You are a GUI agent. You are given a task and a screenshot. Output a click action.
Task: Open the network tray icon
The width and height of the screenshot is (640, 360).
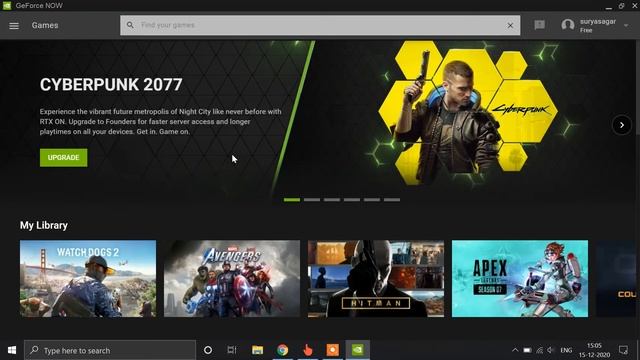point(540,350)
